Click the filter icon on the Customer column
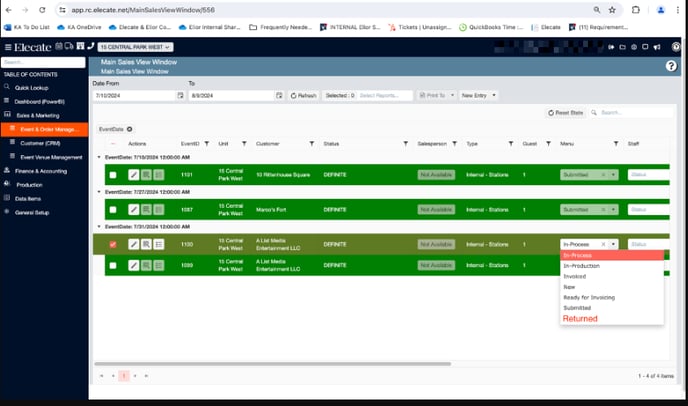This screenshot has height=406, width=688. [311, 144]
